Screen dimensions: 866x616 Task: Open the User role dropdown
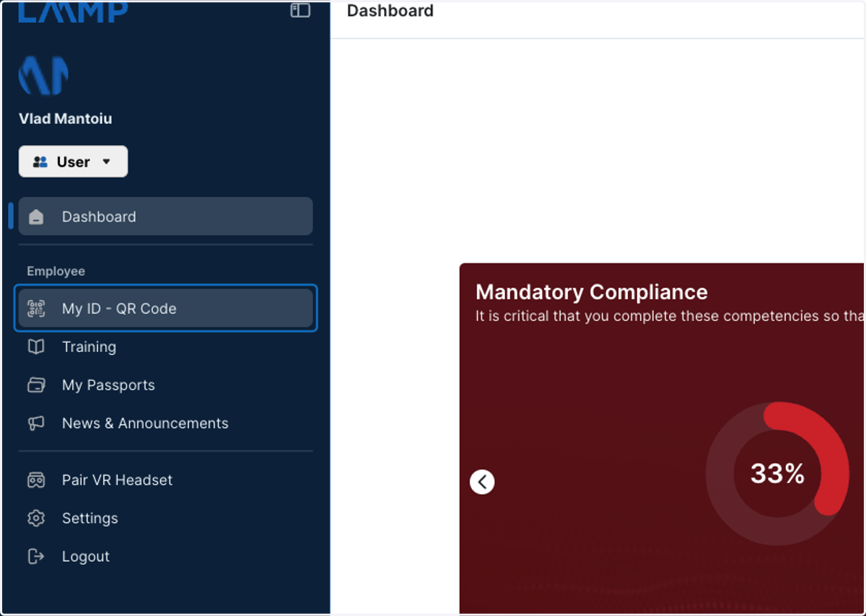coord(73,162)
